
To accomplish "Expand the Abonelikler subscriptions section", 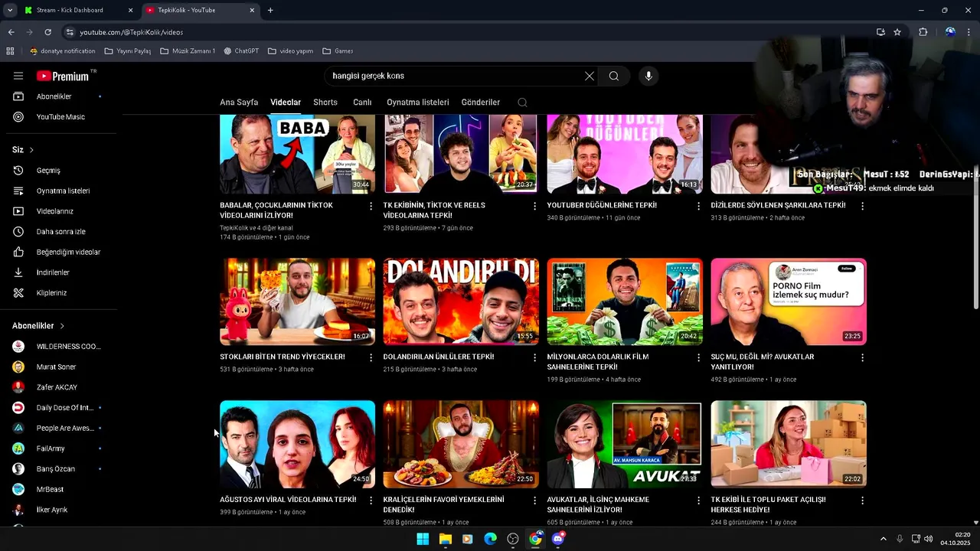I will [x=38, y=326].
